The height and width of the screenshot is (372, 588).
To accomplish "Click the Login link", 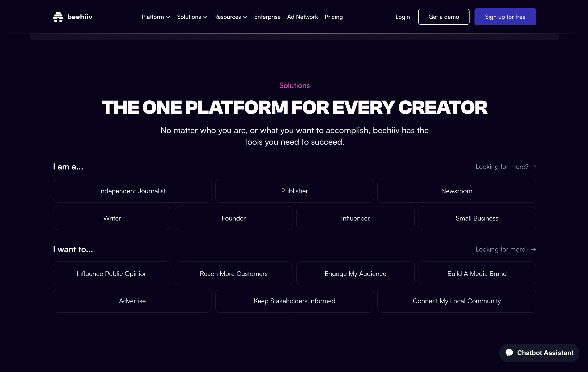I will [402, 17].
